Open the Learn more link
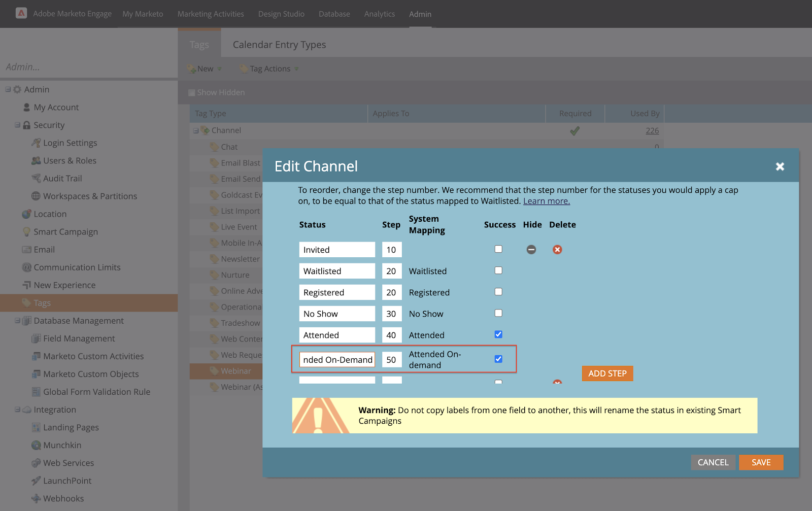 click(x=547, y=201)
